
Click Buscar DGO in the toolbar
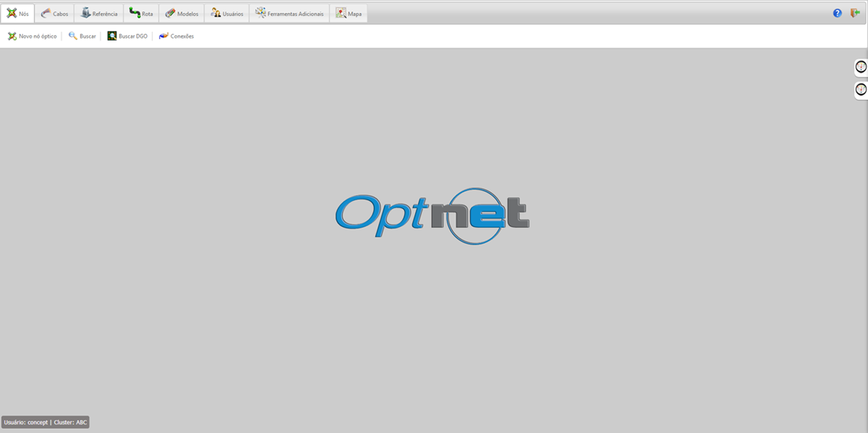[x=127, y=36]
